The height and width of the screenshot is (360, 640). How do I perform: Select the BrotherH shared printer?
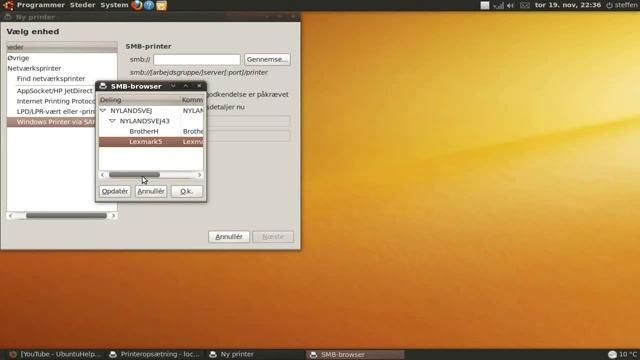(x=151, y=131)
